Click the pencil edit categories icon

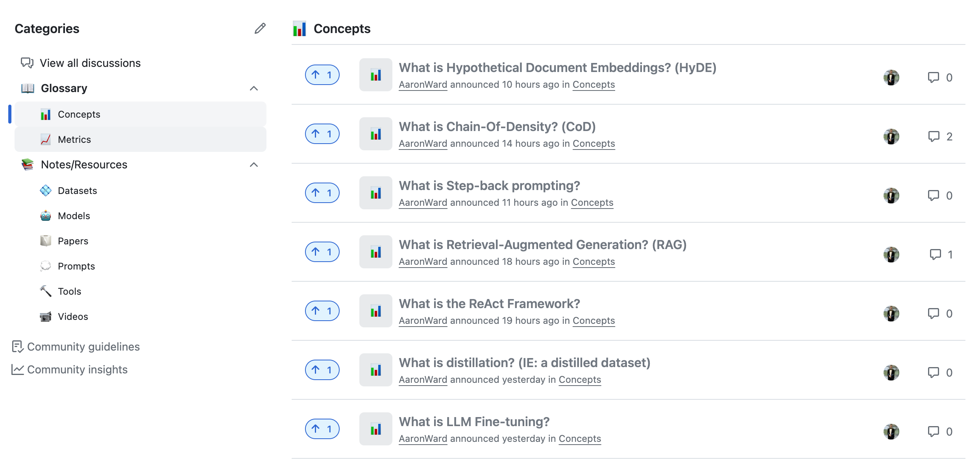(260, 28)
